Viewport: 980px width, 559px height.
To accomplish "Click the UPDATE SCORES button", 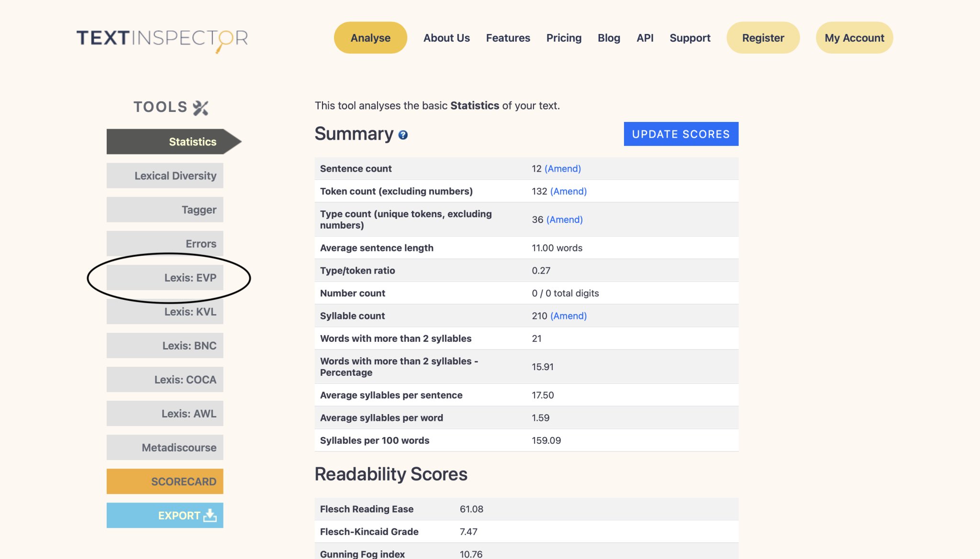I will (680, 134).
